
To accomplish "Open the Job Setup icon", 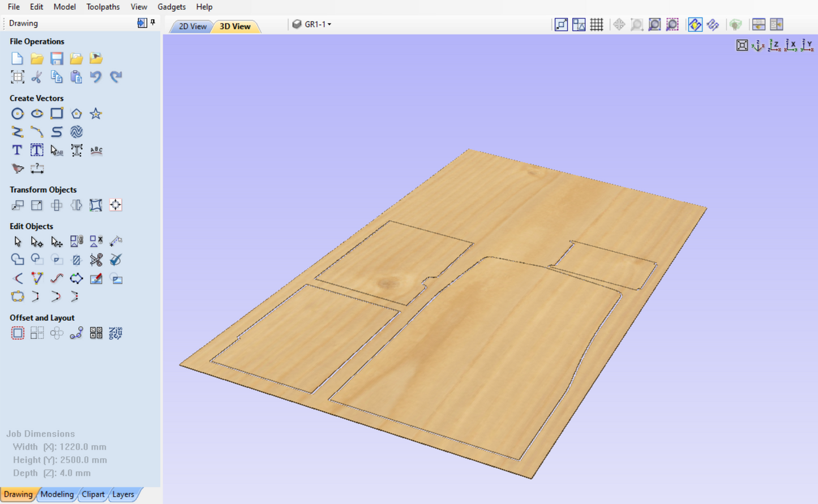I will (x=18, y=76).
